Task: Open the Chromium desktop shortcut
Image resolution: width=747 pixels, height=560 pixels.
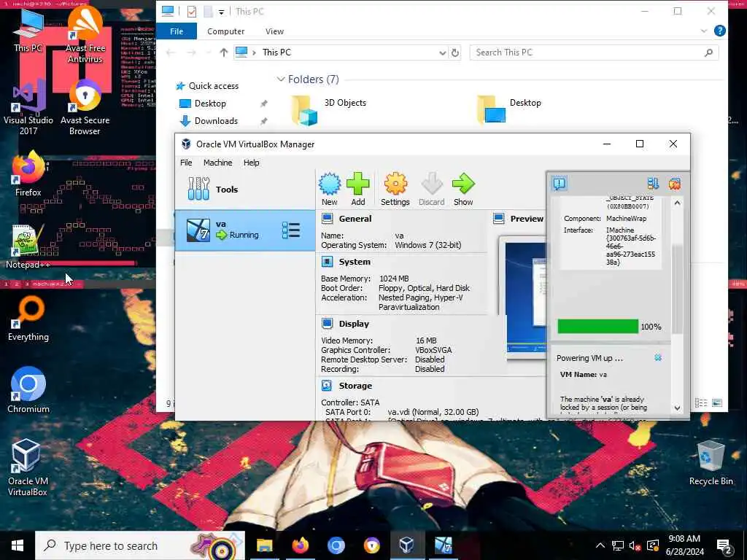Action: [28, 390]
